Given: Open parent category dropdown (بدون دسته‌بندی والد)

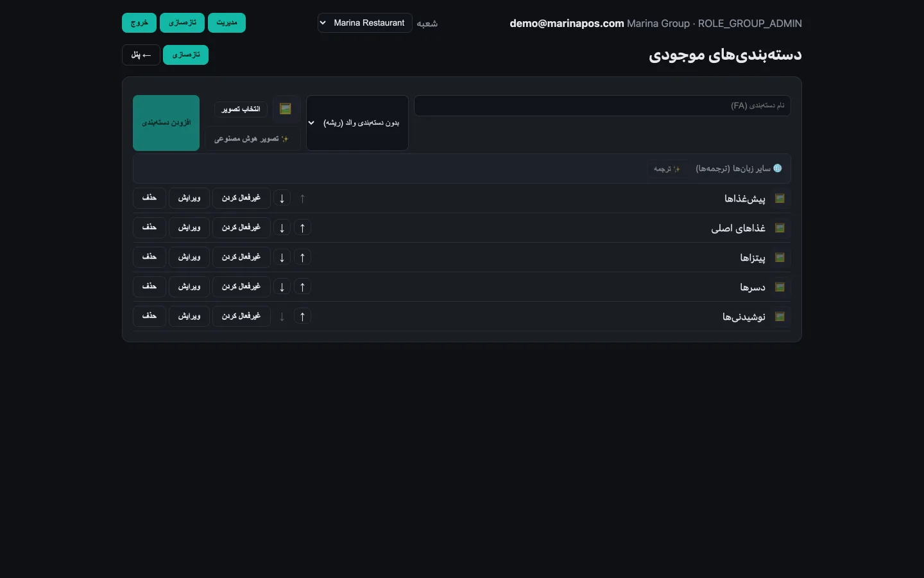Looking at the screenshot, I should (357, 123).
